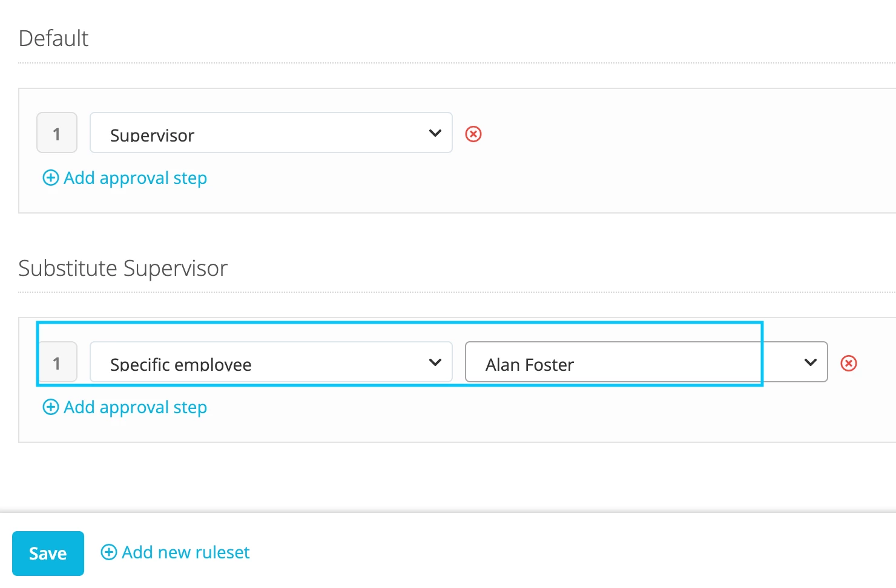The height and width of the screenshot is (588, 896).
Task: Click plus icon beside Default's Add approval step
Action: pos(51,177)
